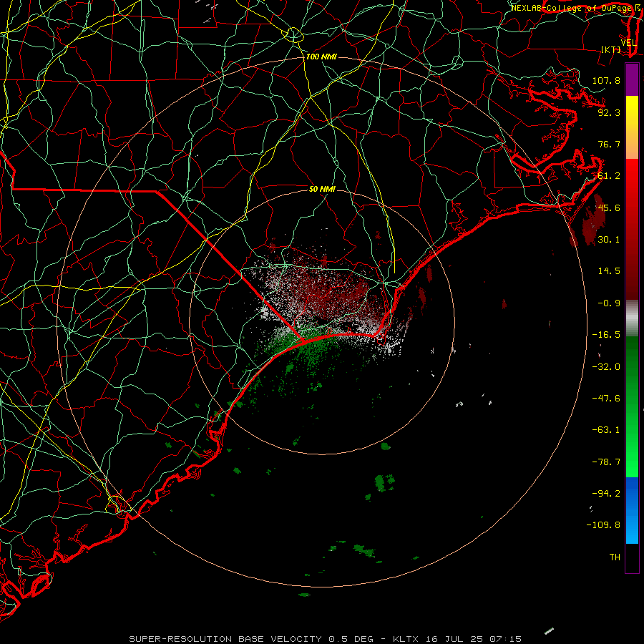644x644 pixels.
Task: Click the black TH segment of color bar
Action: (x=632, y=557)
